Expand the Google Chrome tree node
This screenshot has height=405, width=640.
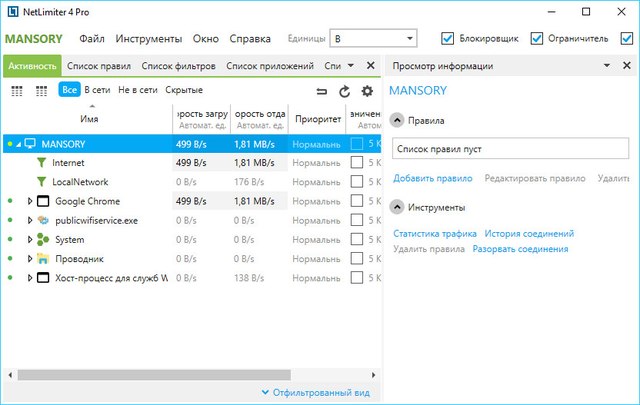30,201
